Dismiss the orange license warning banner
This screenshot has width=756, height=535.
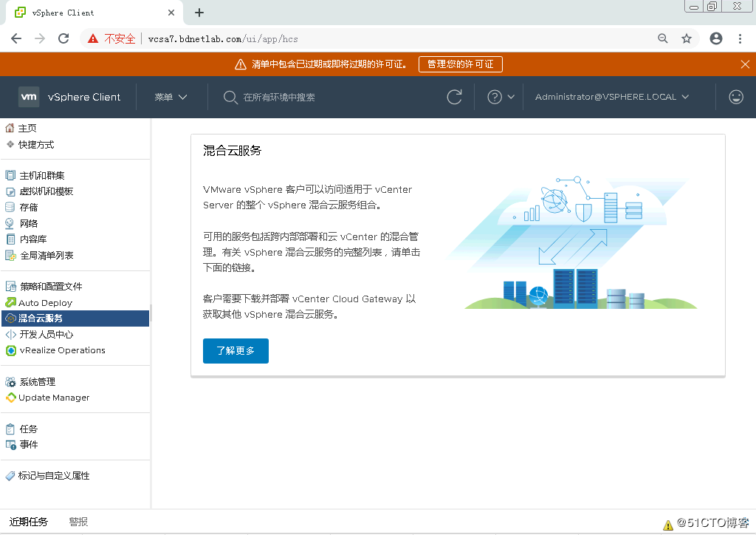[x=745, y=64]
